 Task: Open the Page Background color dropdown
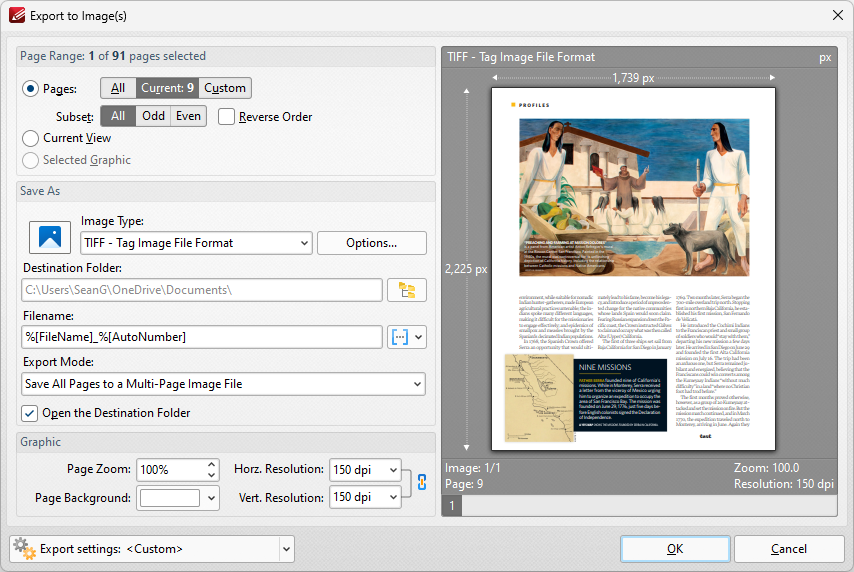point(211,498)
